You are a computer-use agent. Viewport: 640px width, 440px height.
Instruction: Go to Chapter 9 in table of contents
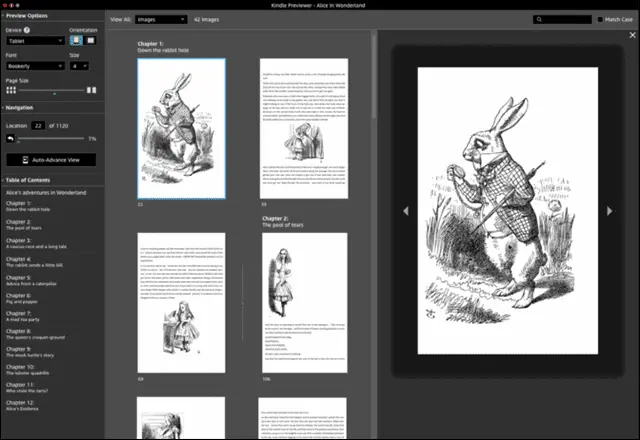30,352
